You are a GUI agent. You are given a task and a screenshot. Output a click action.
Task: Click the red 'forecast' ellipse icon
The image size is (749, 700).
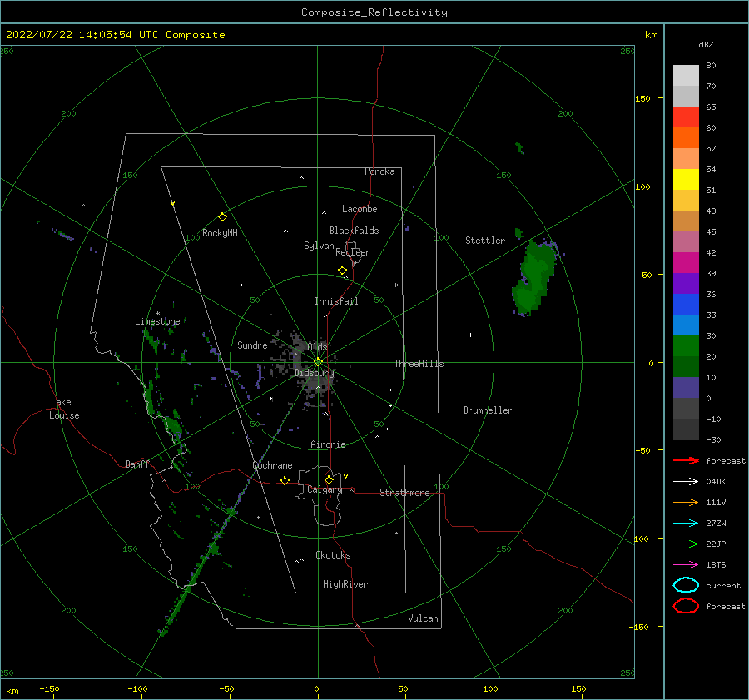(686, 606)
